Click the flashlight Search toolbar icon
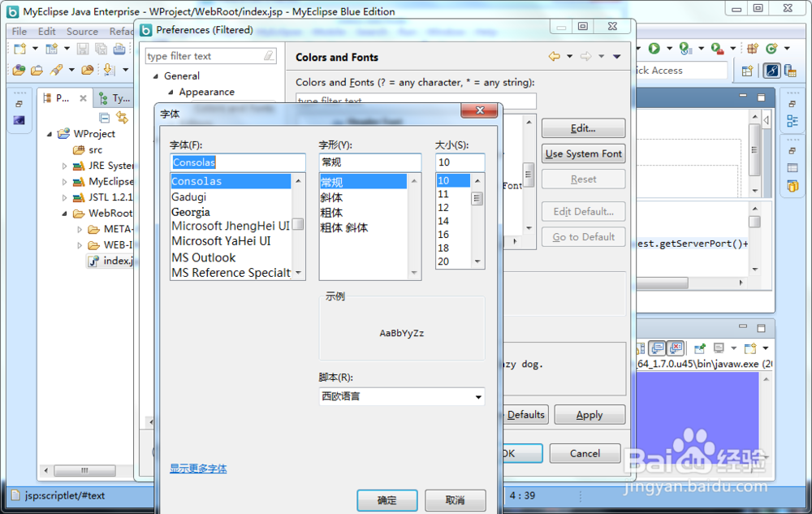Viewport: 812px width, 514px height. (57, 69)
